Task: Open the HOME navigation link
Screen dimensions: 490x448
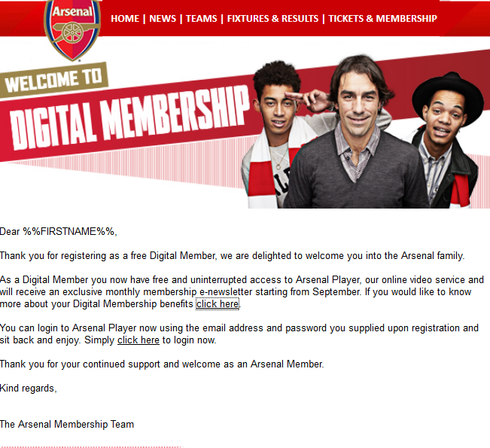Action: [125, 18]
